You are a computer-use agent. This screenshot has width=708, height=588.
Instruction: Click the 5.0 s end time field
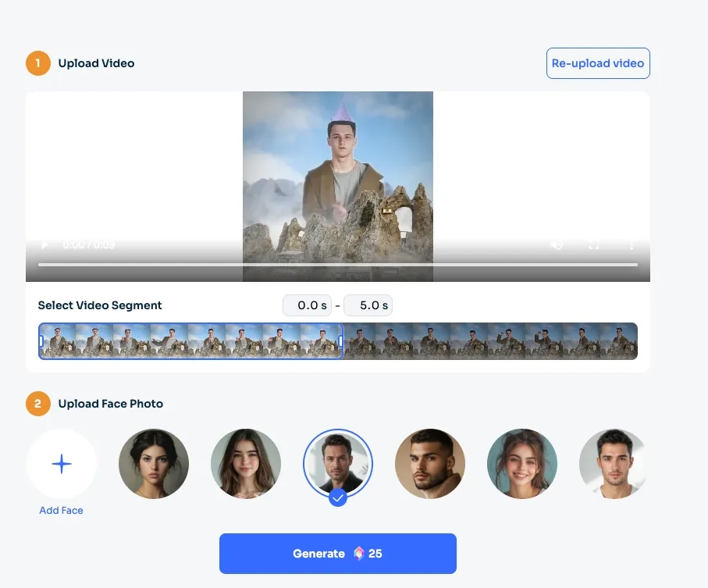point(368,305)
